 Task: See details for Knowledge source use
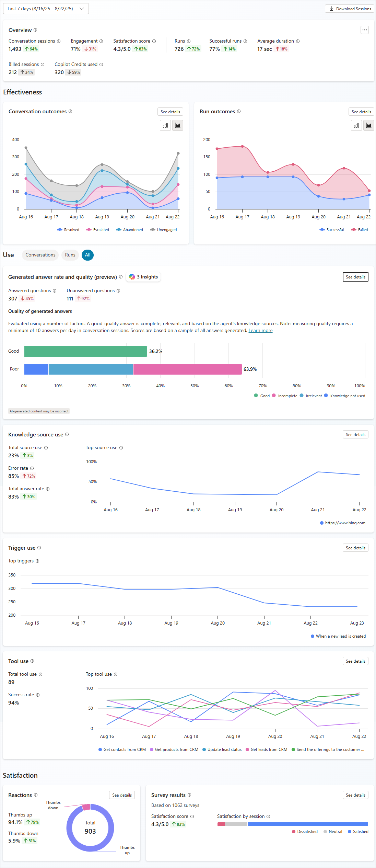coord(355,435)
